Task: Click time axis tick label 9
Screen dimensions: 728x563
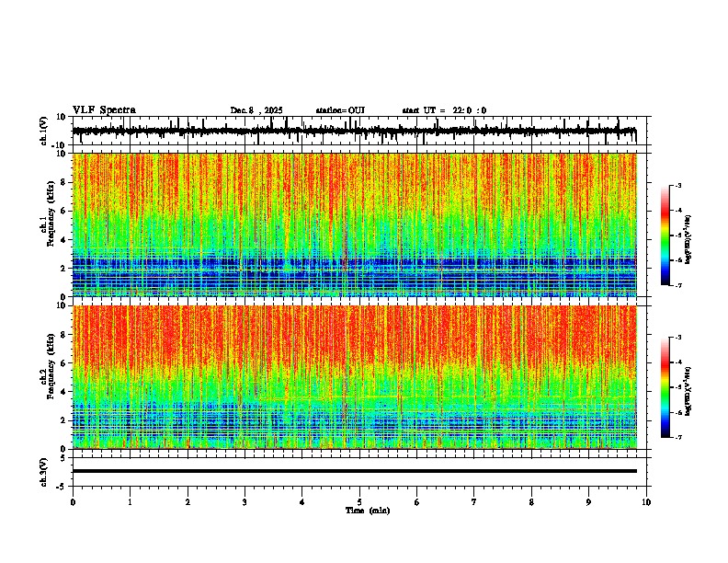Action: pyautogui.click(x=588, y=502)
